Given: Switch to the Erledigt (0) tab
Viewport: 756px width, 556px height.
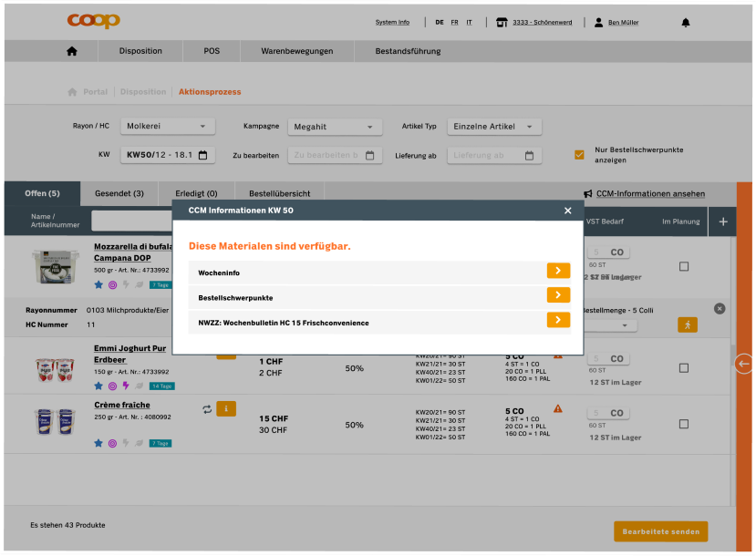Looking at the screenshot, I should (196, 193).
